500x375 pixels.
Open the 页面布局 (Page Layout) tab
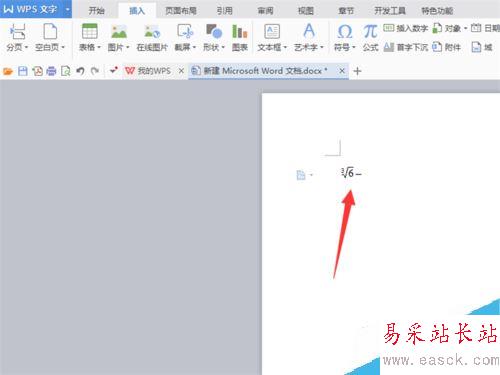click(181, 11)
